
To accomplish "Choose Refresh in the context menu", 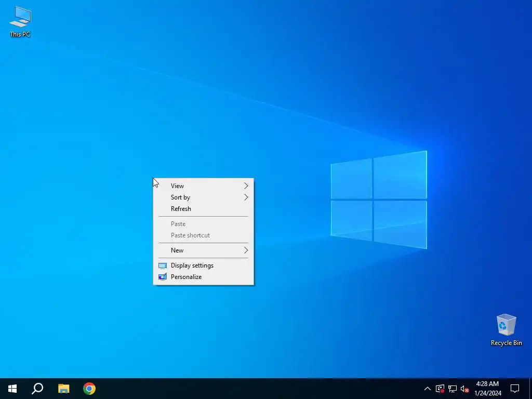I will [x=204, y=209].
